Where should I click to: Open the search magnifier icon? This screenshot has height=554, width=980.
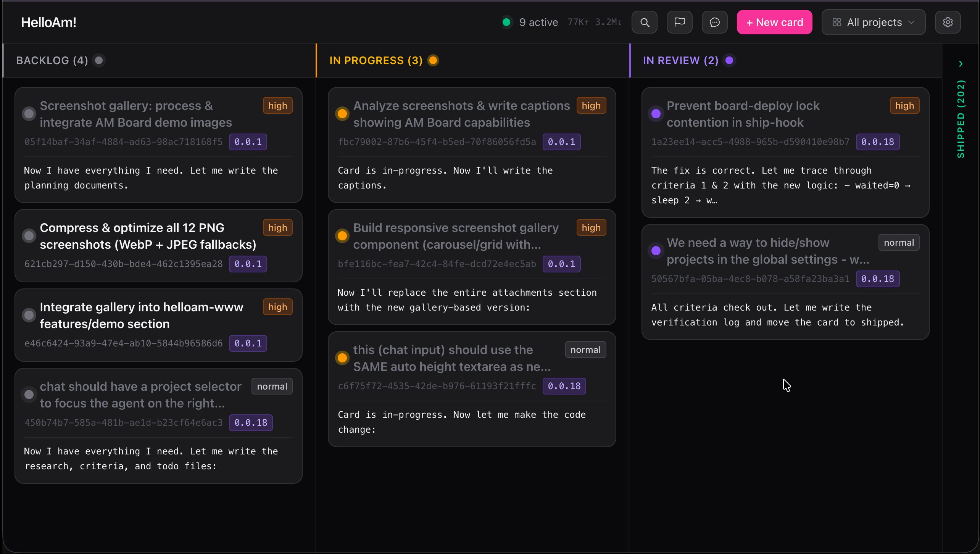pos(644,22)
